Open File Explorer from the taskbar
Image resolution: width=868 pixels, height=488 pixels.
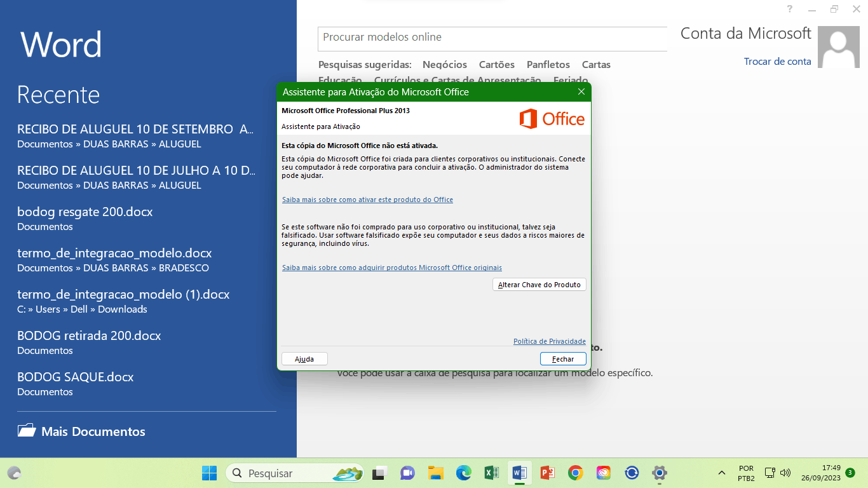click(x=435, y=473)
